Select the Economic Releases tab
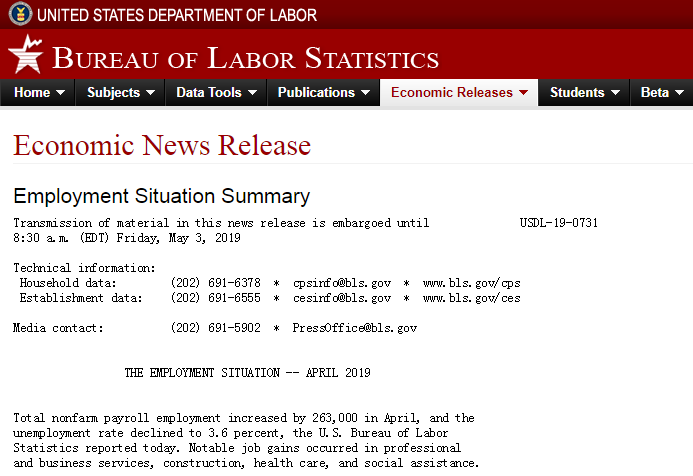 point(459,92)
